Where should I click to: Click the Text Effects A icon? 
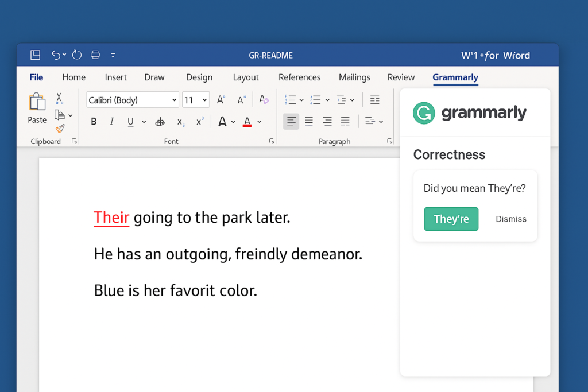(x=222, y=122)
